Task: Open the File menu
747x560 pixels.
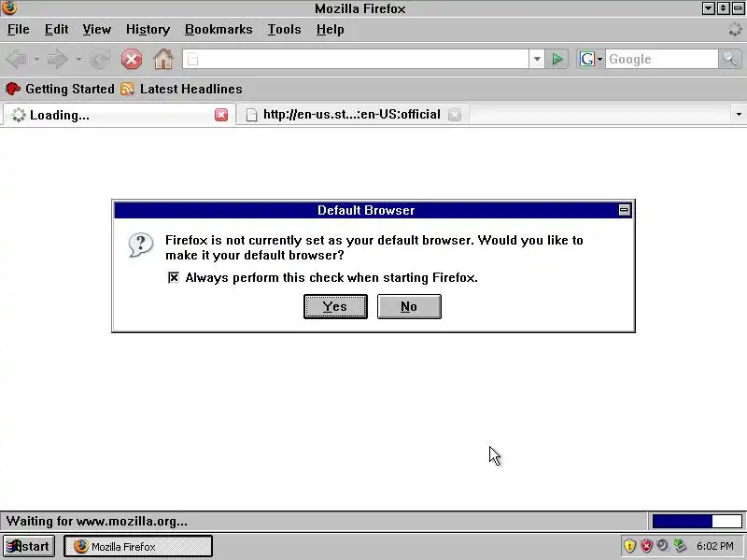Action: [18, 30]
